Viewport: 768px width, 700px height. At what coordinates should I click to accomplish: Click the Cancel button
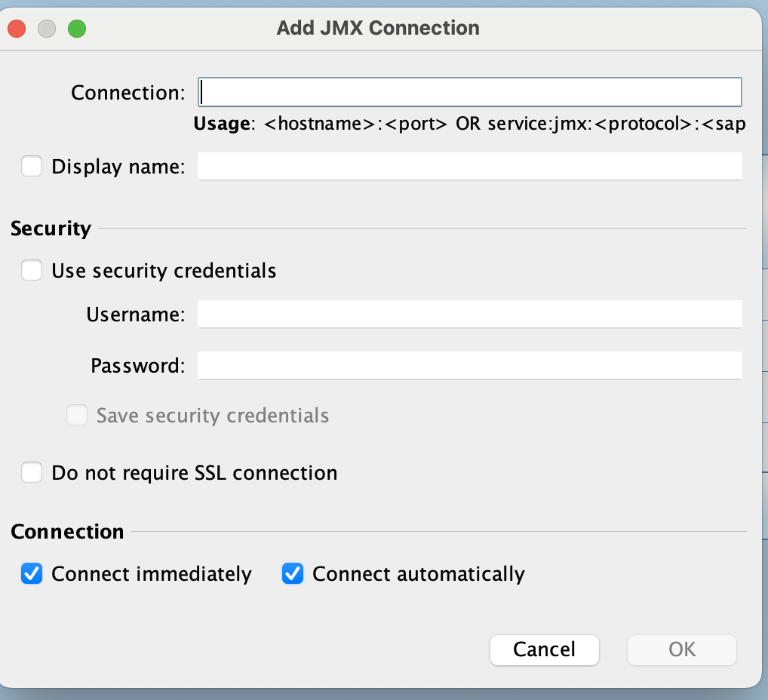[544, 650]
